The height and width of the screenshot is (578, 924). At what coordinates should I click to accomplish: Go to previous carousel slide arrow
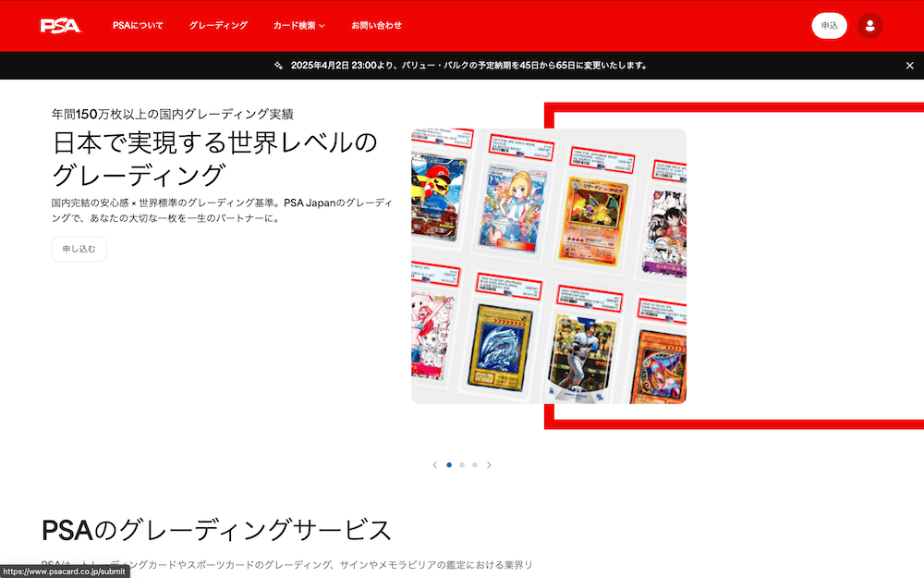tap(435, 465)
